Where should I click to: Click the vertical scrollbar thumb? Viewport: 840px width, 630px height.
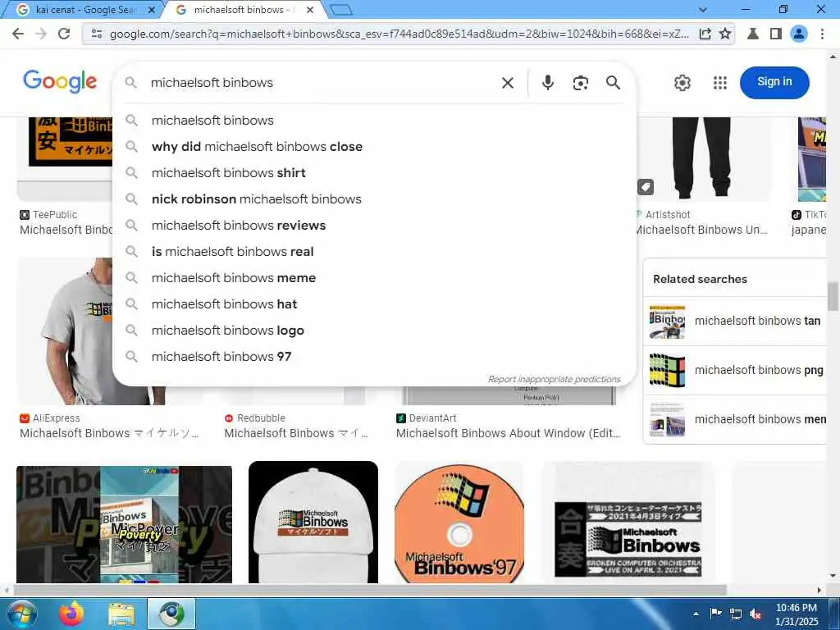833,296
